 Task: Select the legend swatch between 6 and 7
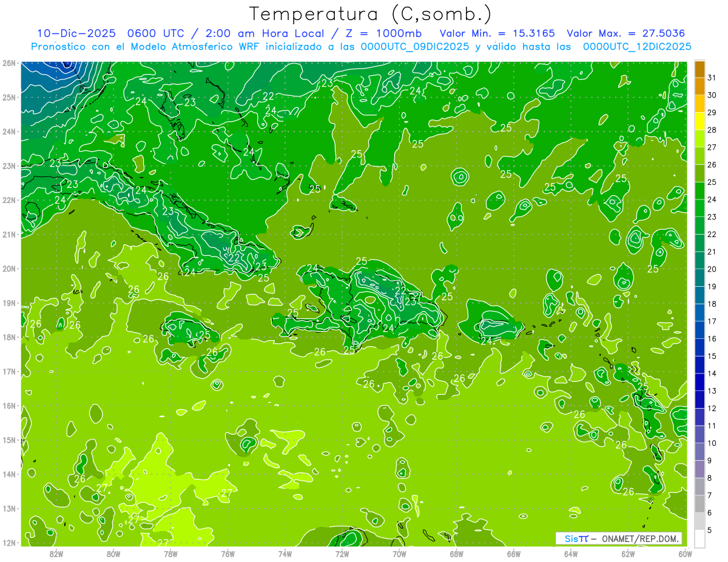click(699, 504)
